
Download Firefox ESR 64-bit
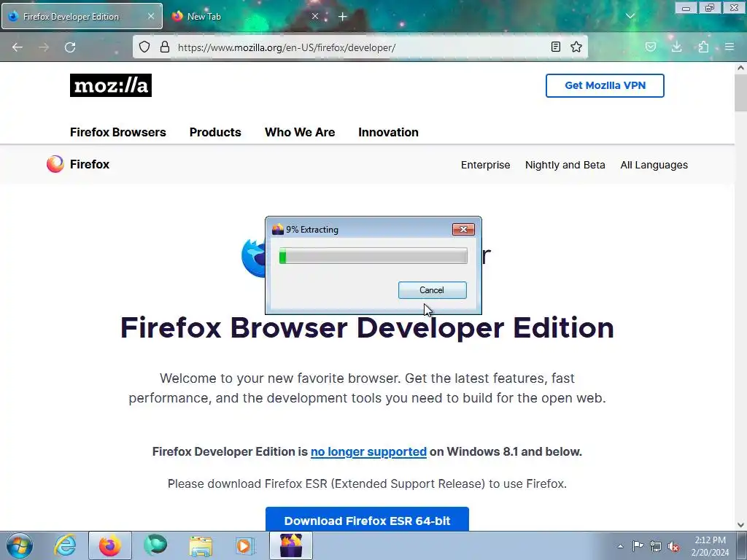click(367, 519)
